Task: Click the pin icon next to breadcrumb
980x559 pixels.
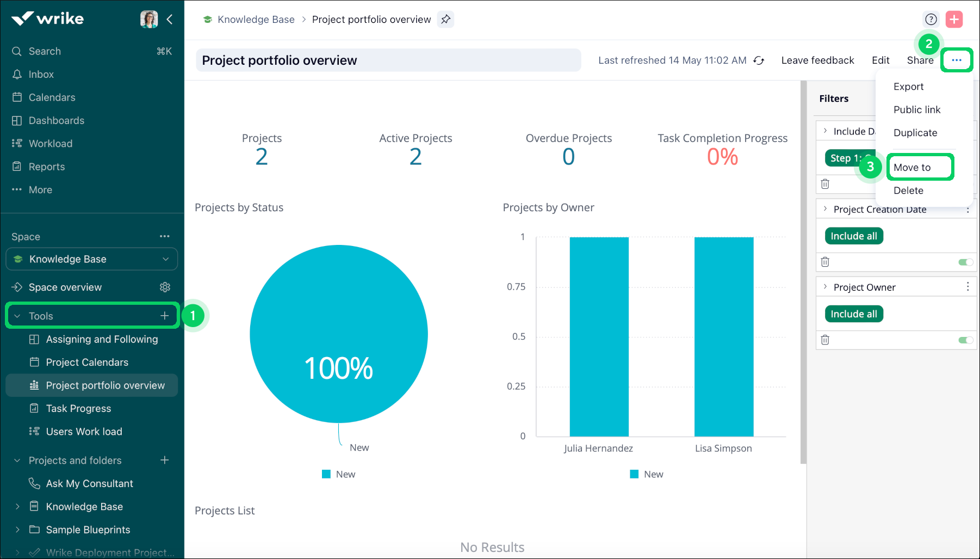Action: 445,20
